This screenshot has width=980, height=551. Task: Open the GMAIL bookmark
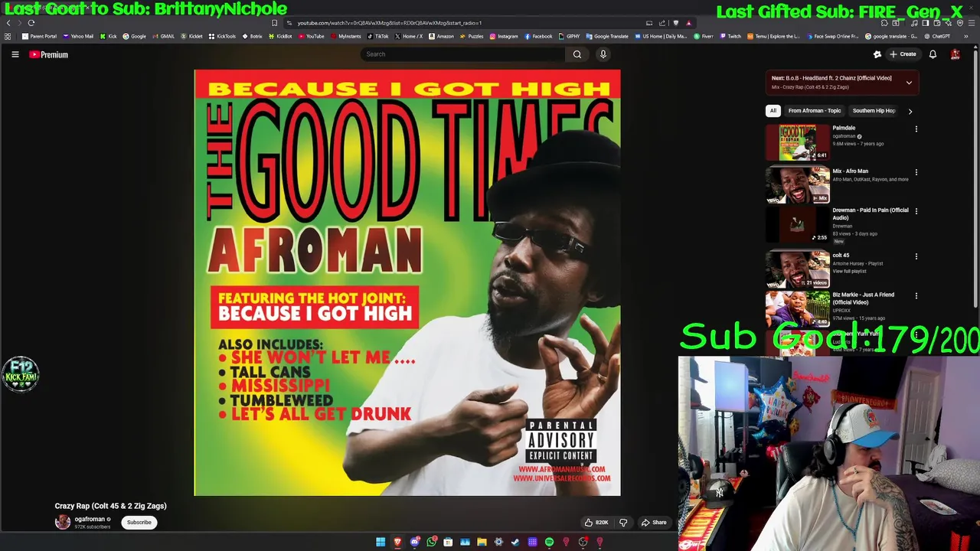[x=164, y=36]
